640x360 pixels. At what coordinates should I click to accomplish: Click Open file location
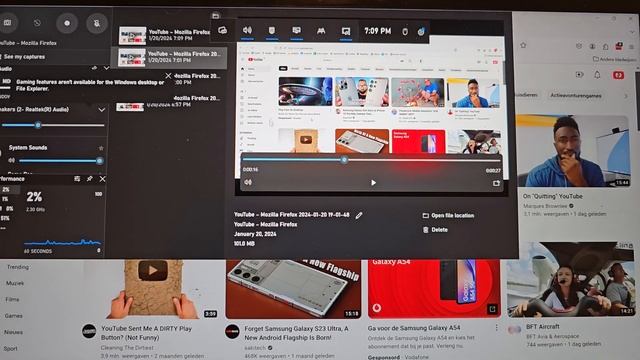click(448, 216)
